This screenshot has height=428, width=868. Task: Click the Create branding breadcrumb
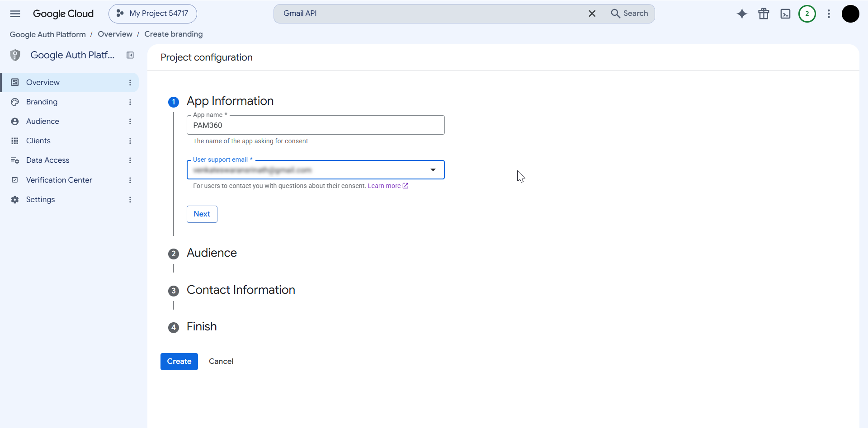174,34
